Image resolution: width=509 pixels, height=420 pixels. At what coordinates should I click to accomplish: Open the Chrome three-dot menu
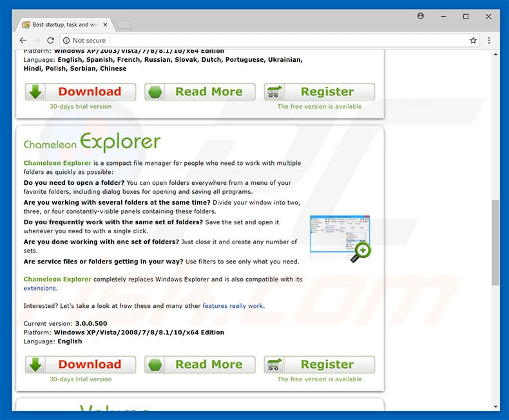tap(489, 40)
